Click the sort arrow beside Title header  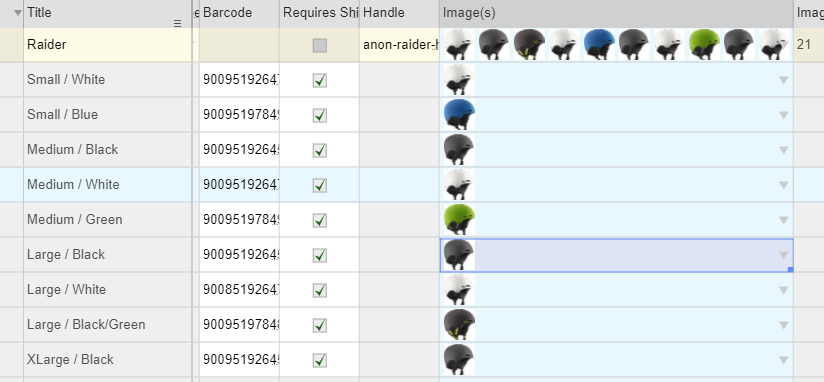click(18, 13)
